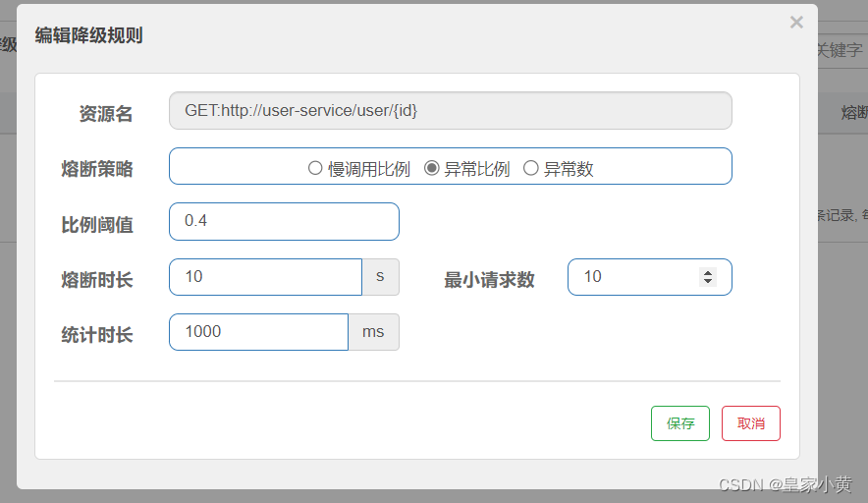Close the 编辑降级规则 dialog with the X
Viewport: 868px width, 503px height.
(x=796, y=23)
